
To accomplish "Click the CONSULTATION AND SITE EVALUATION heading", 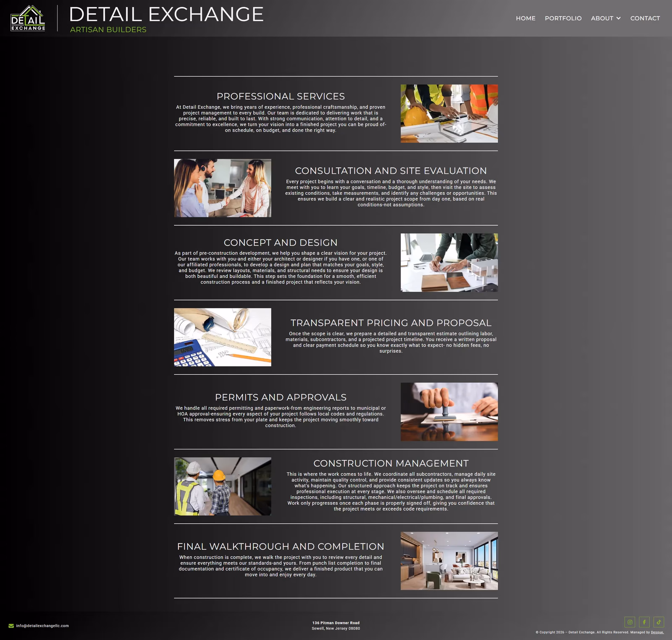I will click(x=391, y=171).
